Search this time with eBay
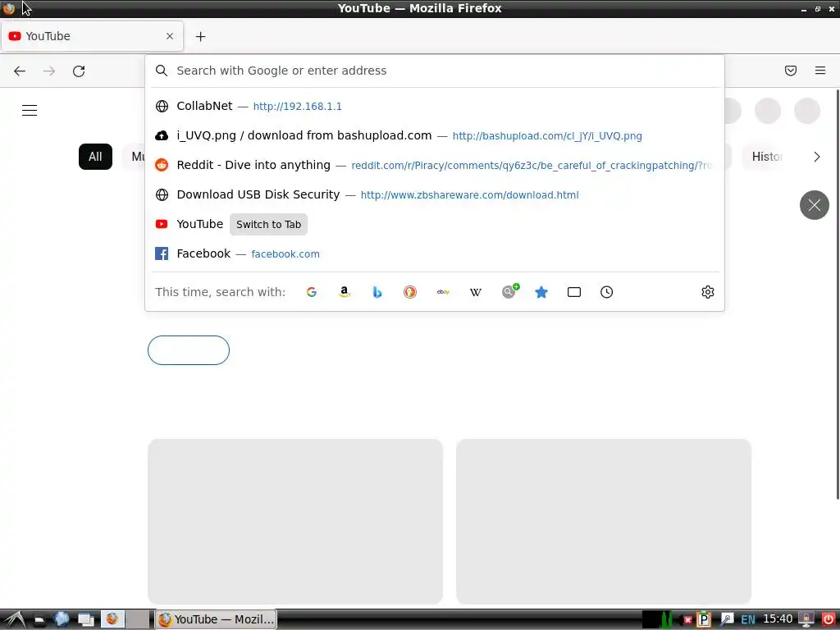840x630 pixels. pyautogui.click(x=443, y=292)
